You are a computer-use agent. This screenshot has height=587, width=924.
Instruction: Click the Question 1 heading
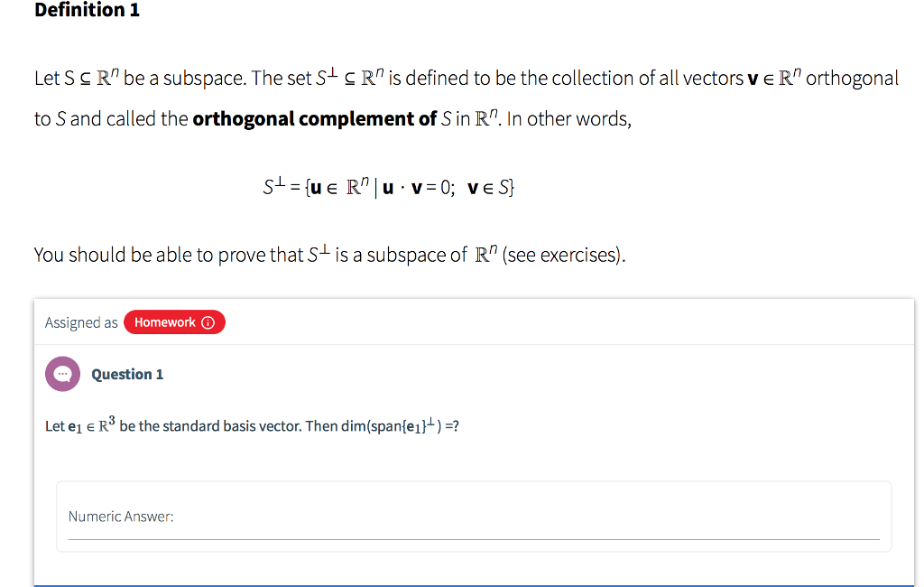pyautogui.click(x=126, y=374)
